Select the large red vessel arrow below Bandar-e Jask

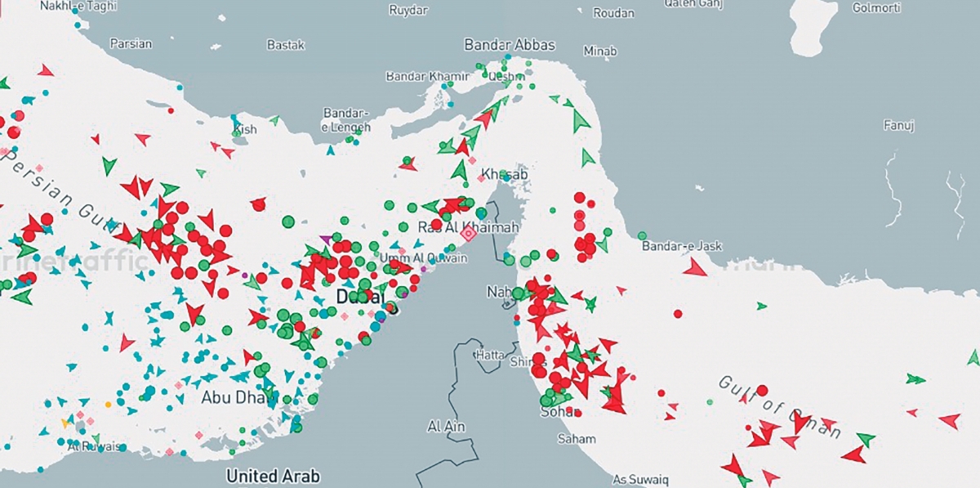point(695,267)
